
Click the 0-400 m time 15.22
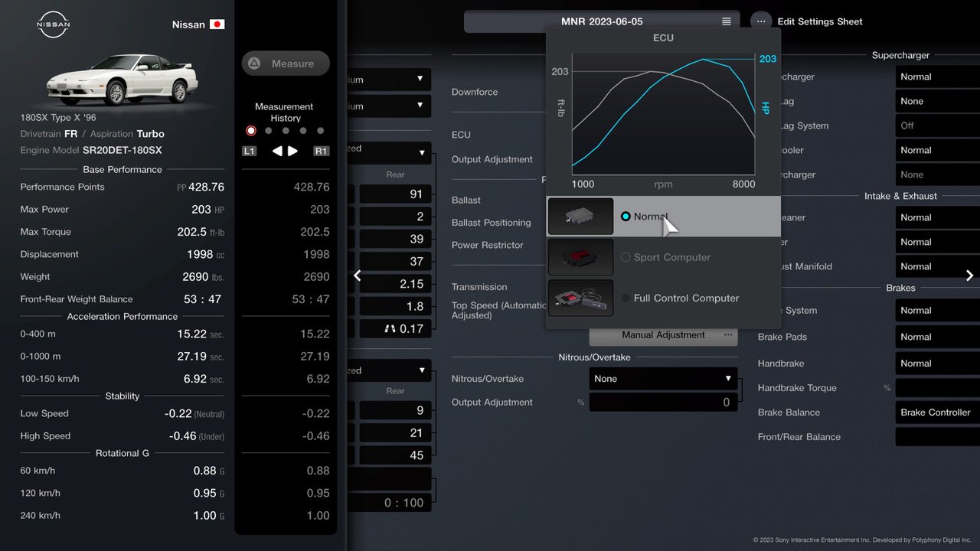tap(191, 334)
